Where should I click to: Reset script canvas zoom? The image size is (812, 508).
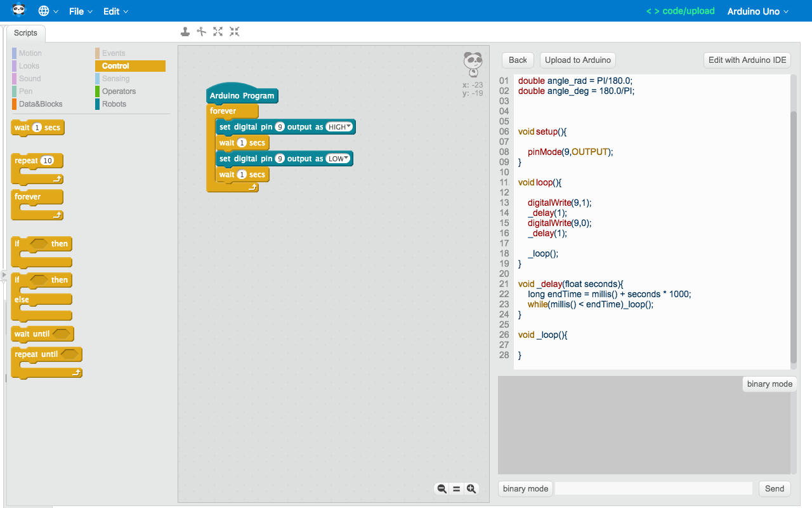pos(456,489)
